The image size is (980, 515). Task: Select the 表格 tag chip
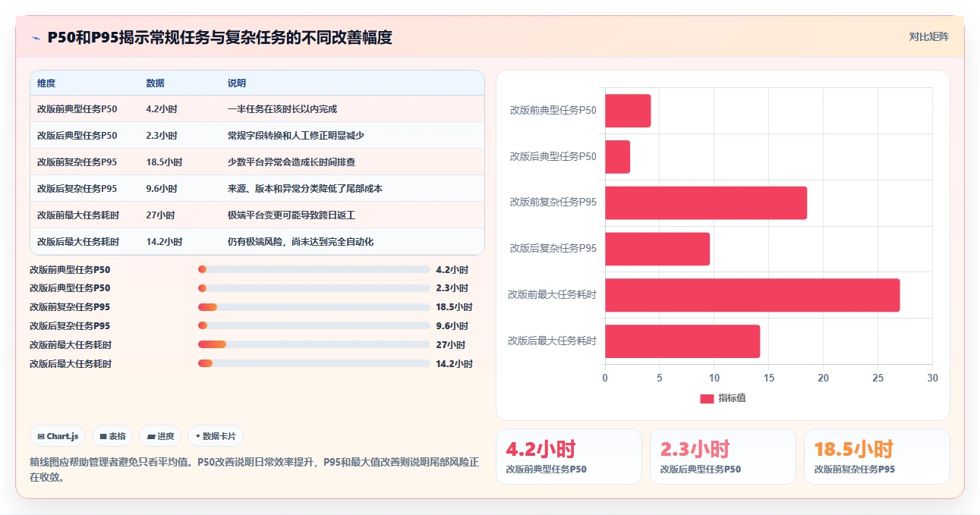click(112, 436)
